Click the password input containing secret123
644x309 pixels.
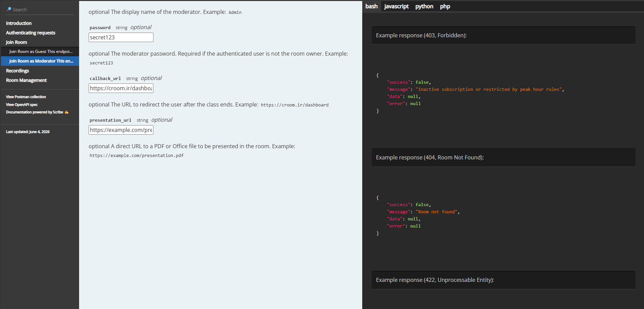(121, 37)
